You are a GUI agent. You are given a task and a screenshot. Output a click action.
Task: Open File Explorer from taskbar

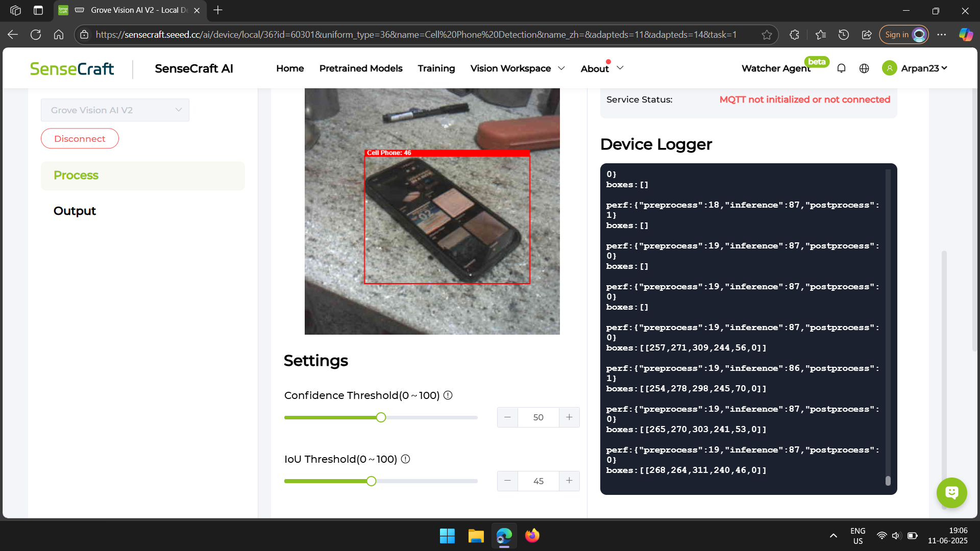click(x=476, y=536)
